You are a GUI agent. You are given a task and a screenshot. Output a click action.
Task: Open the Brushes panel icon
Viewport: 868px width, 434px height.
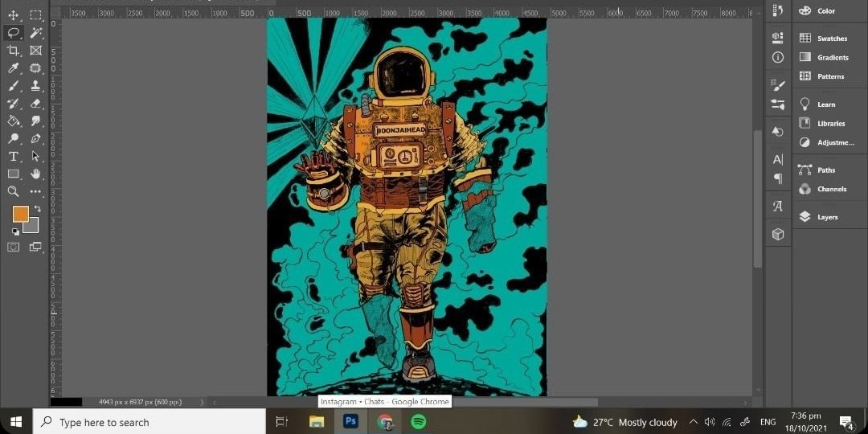[778, 104]
